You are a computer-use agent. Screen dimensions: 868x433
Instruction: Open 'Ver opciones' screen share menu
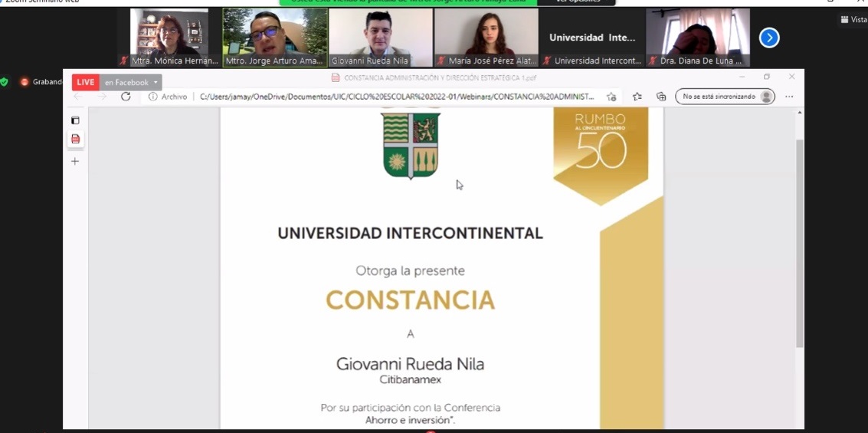coord(575,2)
